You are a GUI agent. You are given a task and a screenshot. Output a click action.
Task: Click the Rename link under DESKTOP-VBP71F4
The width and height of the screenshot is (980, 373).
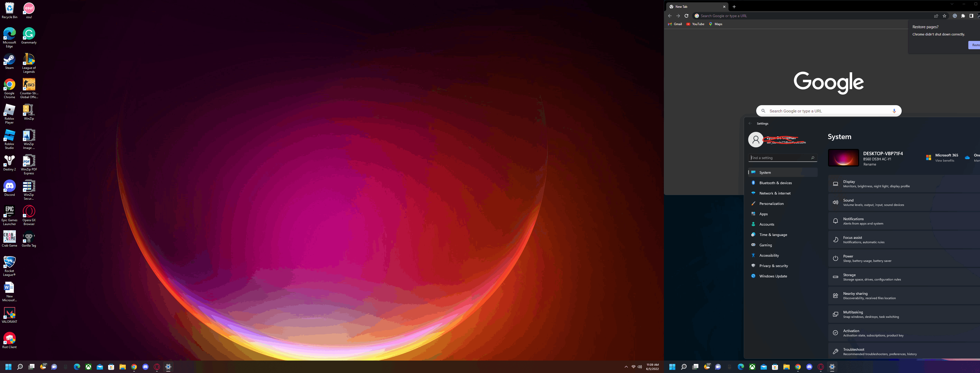[869, 164]
